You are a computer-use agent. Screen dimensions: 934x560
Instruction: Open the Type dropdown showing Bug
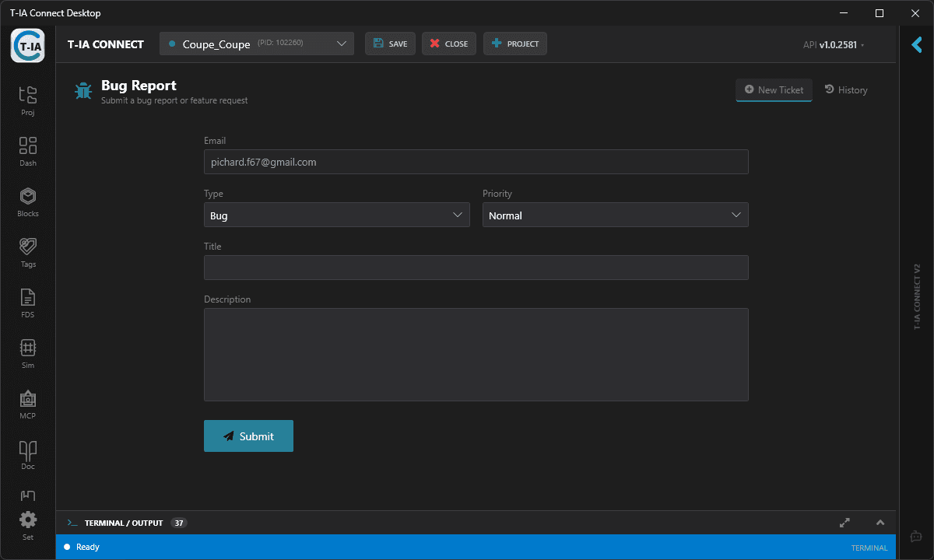pyautogui.click(x=336, y=215)
